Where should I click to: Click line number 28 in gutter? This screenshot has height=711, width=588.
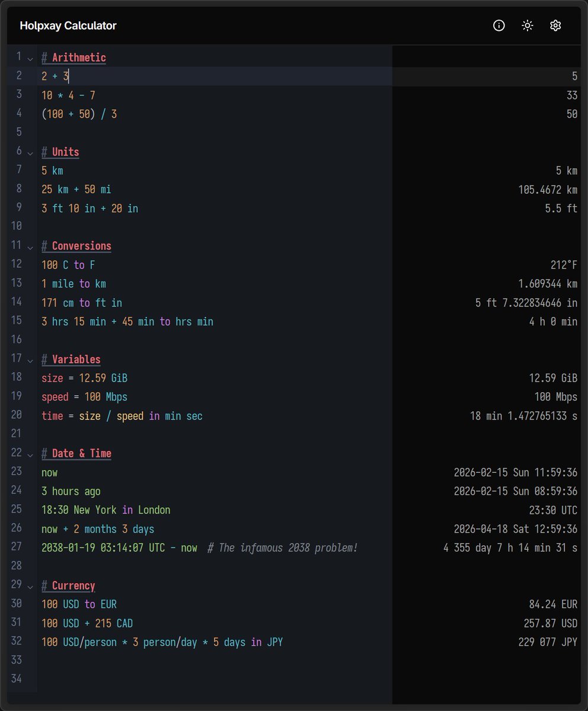point(16,566)
